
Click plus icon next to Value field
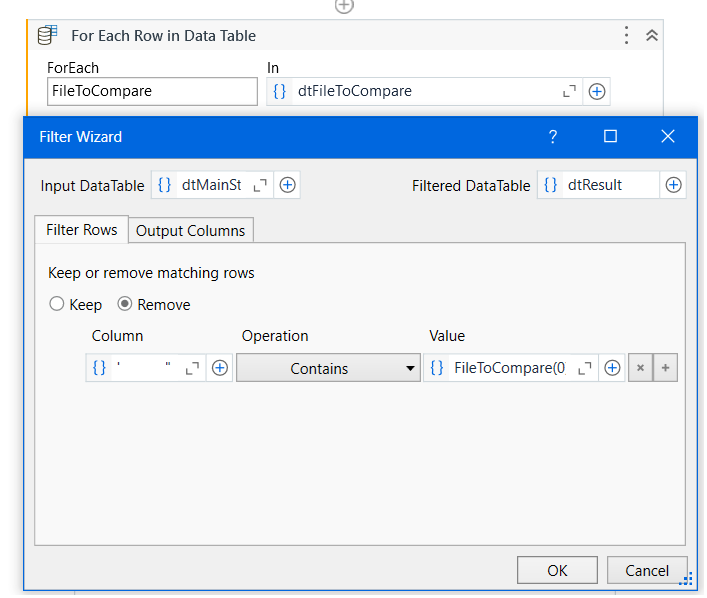[612, 368]
